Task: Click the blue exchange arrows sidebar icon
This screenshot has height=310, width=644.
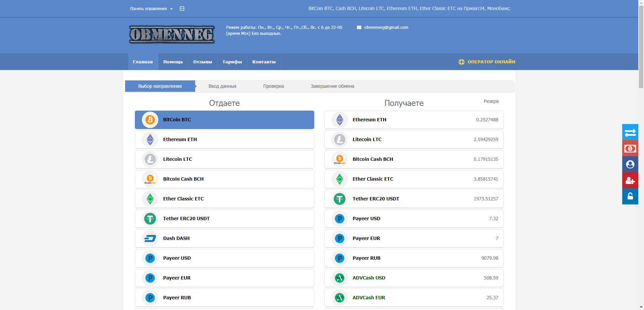Action: click(630, 132)
